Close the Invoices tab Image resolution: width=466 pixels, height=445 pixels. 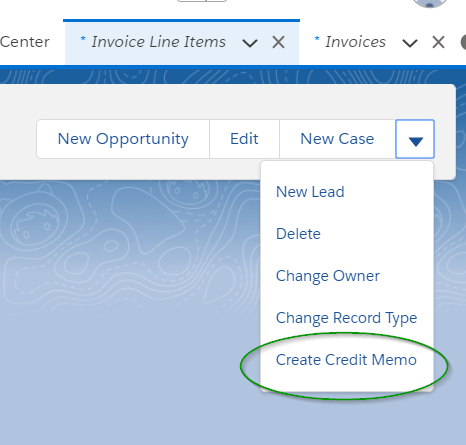click(x=438, y=42)
